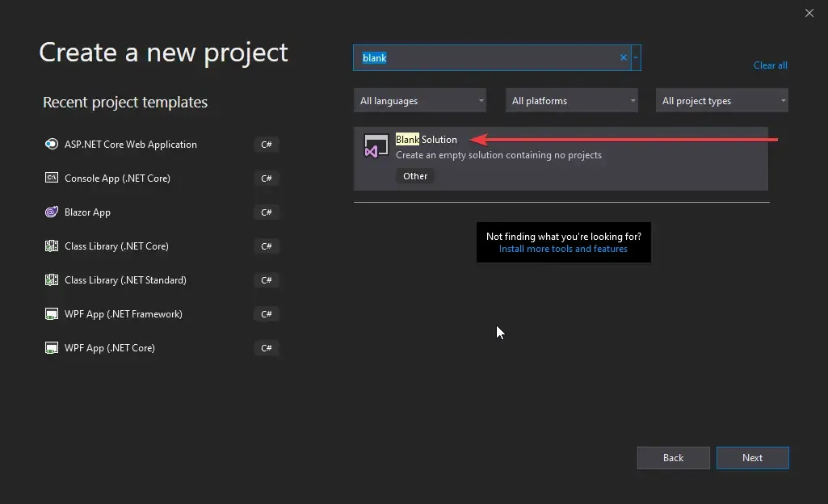Open the All languages dropdown
Image resolution: width=828 pixels, height=504 pixels.
(419, 100)
